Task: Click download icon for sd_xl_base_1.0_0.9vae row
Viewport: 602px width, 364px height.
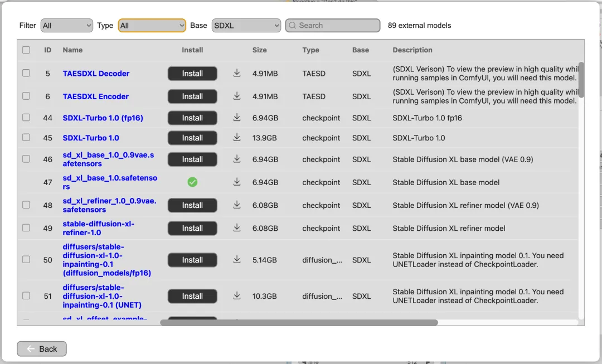Action: [x=237, y=159]
